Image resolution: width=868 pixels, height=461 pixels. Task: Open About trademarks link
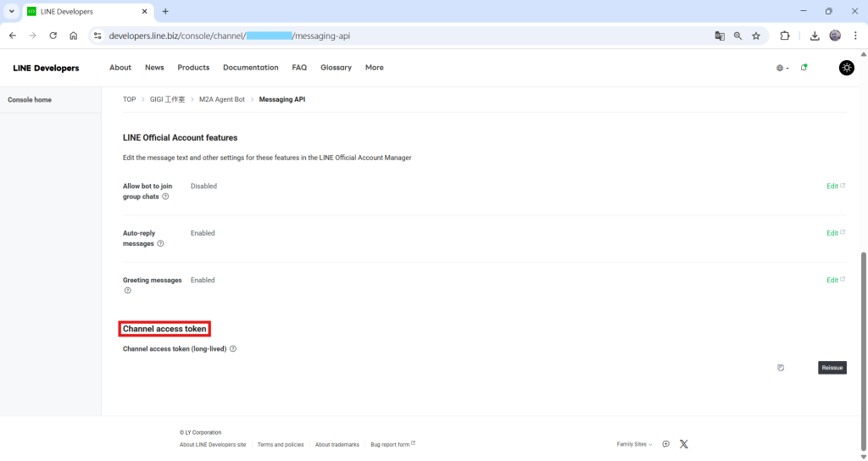[337, 444]
